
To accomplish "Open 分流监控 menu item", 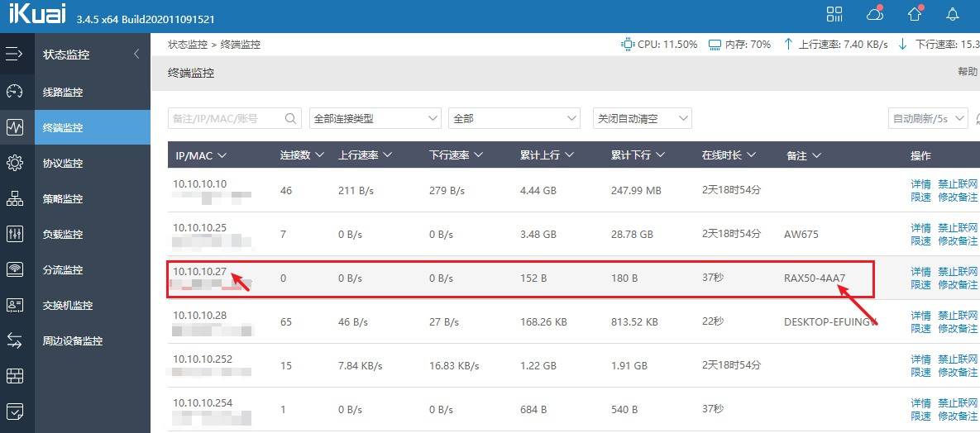I will [93, 270].
